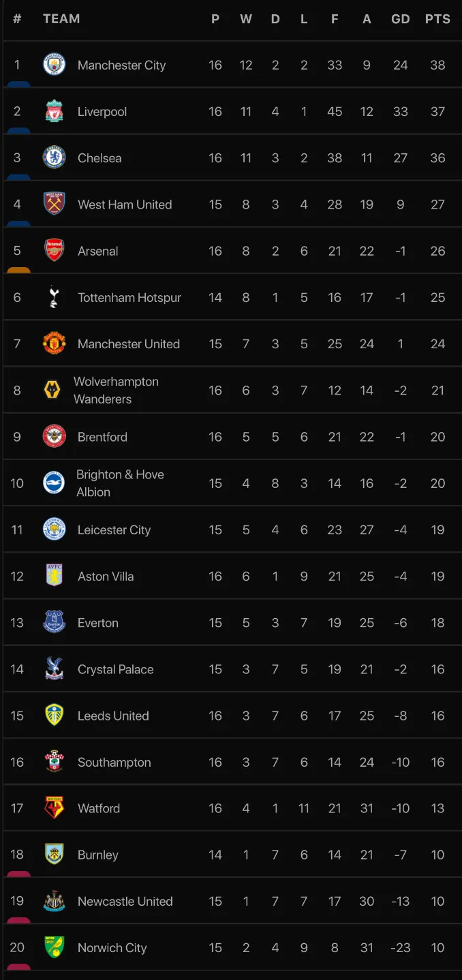Click the TEAM column header
The width and height of the screenshot is (462, 980).
pos(61,19)
